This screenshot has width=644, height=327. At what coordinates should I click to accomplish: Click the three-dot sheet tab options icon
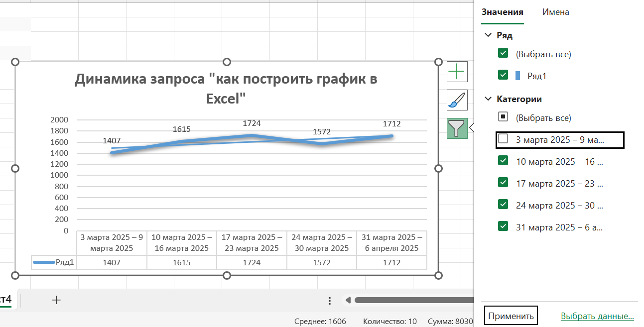329,301
